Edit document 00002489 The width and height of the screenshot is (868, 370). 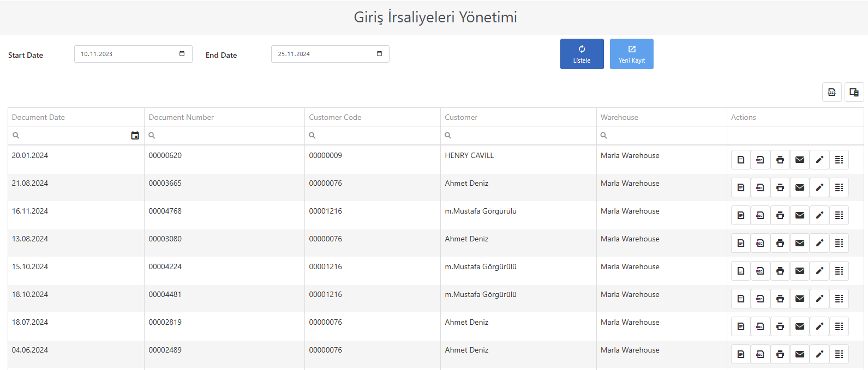point(819,354)
